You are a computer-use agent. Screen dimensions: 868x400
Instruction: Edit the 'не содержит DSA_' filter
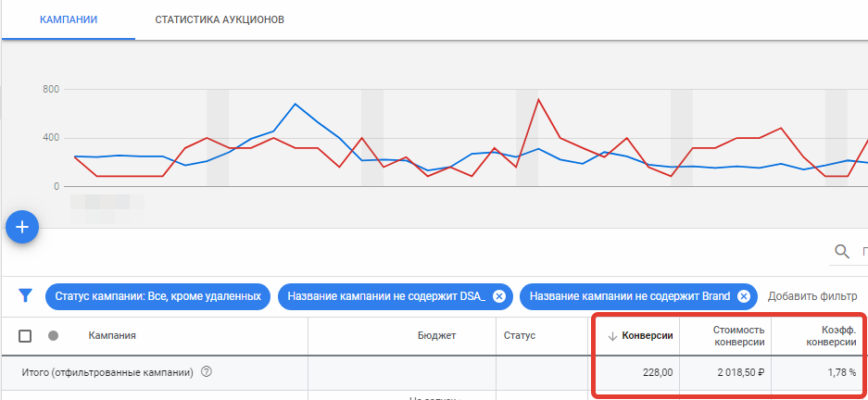point(385,296)
